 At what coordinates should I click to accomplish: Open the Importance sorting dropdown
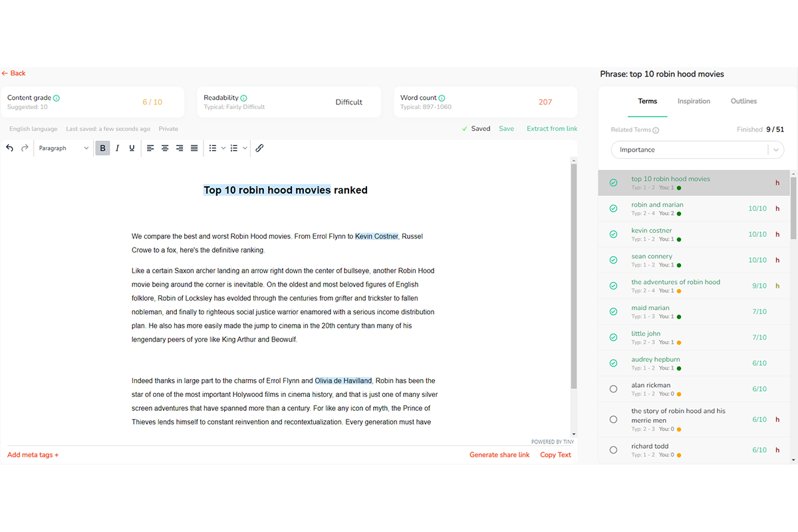[696, 150]
